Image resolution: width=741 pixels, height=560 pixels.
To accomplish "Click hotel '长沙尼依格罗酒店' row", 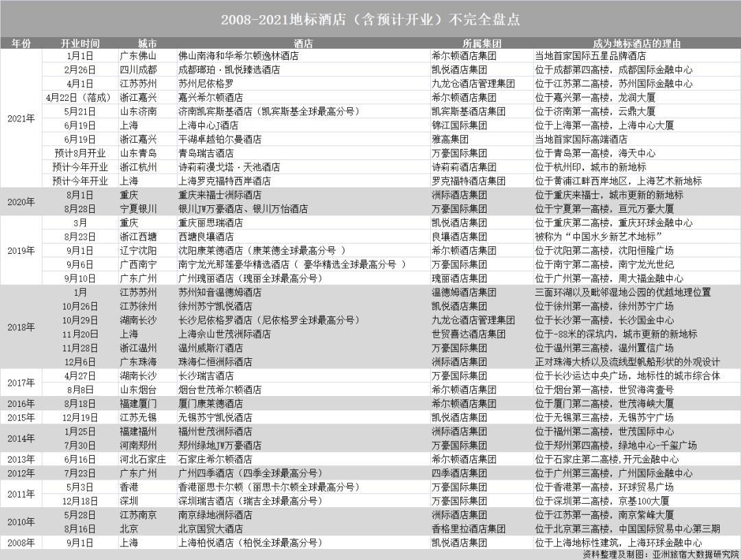I will (x=268, y=320).
